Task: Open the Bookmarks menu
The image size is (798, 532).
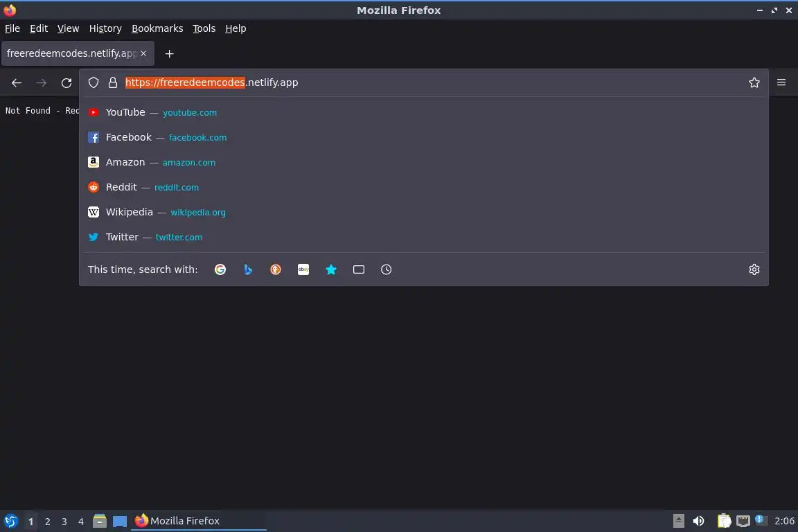Action: tap(157, 28)
